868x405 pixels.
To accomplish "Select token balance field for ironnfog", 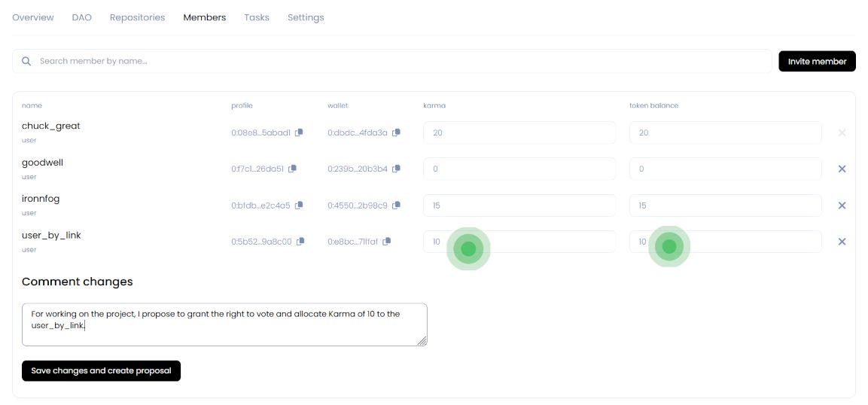I will (x=725, y=206).
